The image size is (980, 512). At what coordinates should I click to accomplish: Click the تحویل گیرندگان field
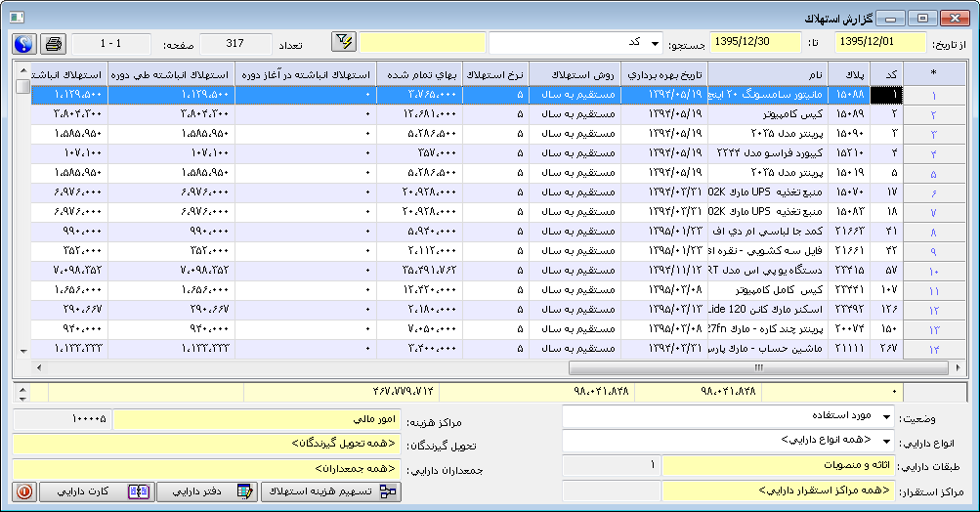[207, 444]
